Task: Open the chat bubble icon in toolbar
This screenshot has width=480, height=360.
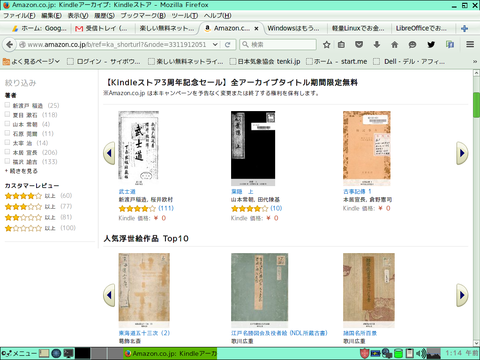Action: pyautogui.click(x=412, y=44)
